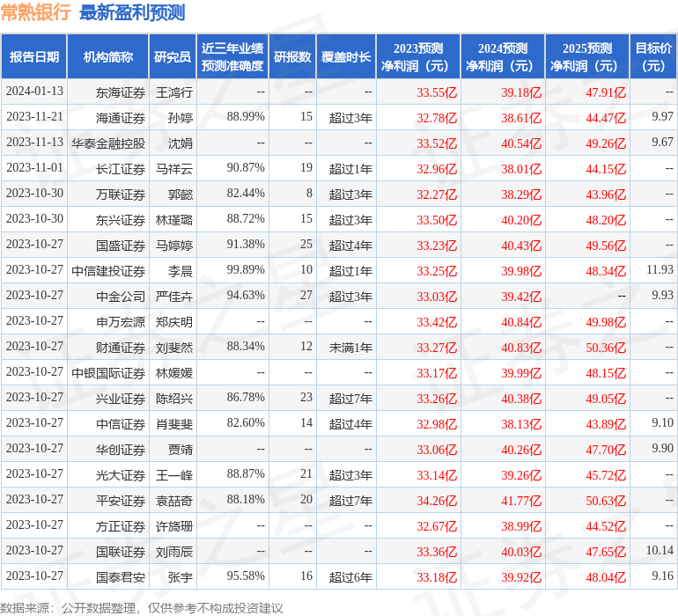Click accuracy value 99.89%
The height and width of the screenshot is (616, 678).
246,270
